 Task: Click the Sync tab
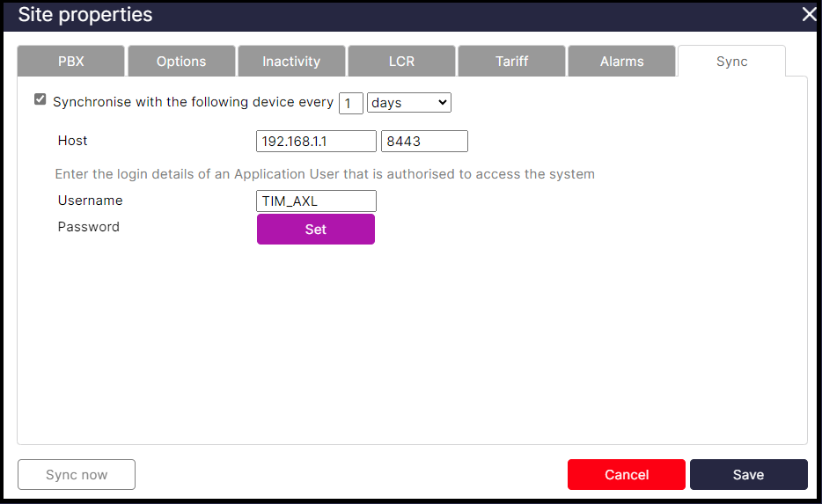pos(731,62)
